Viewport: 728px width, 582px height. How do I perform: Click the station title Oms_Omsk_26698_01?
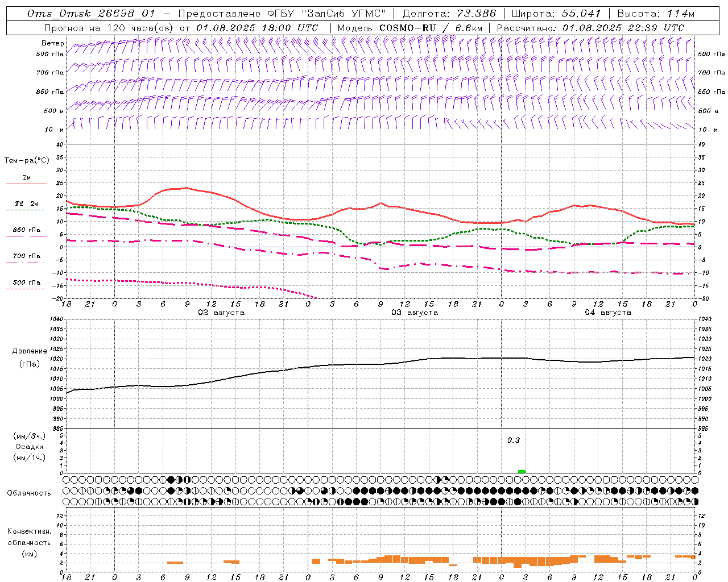[x=90, y=14]
